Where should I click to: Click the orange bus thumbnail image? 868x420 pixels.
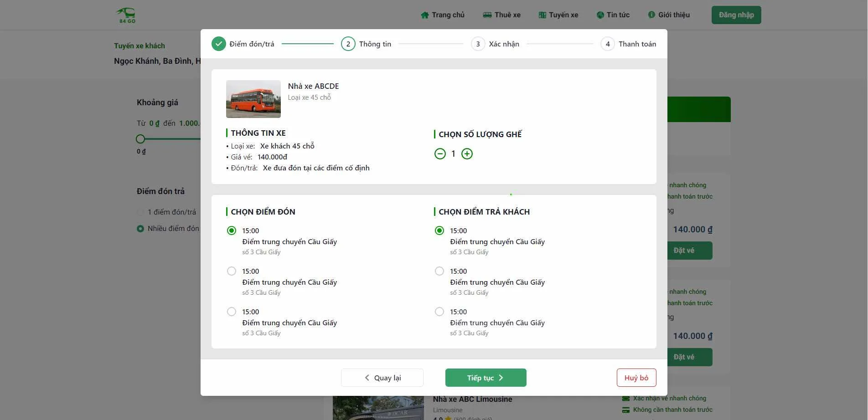tap(253, 99)
